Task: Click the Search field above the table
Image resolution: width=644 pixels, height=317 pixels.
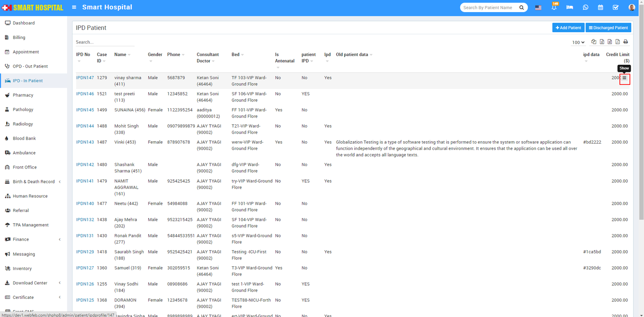Action: (105, 42)
